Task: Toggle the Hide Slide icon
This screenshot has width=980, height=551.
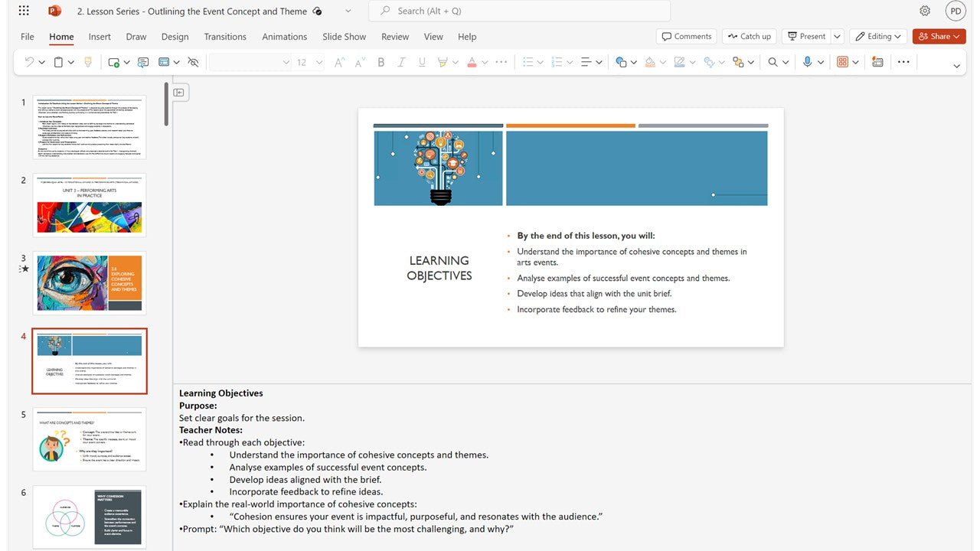Action: pyautogui.click(x=193, y=63)
